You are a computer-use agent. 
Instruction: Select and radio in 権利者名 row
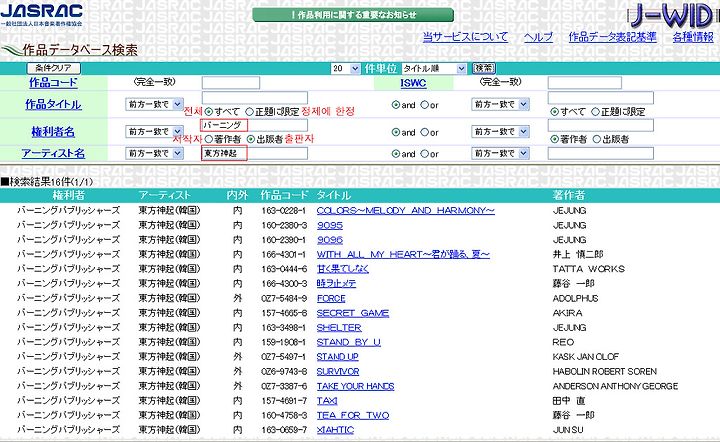[396, 132]
